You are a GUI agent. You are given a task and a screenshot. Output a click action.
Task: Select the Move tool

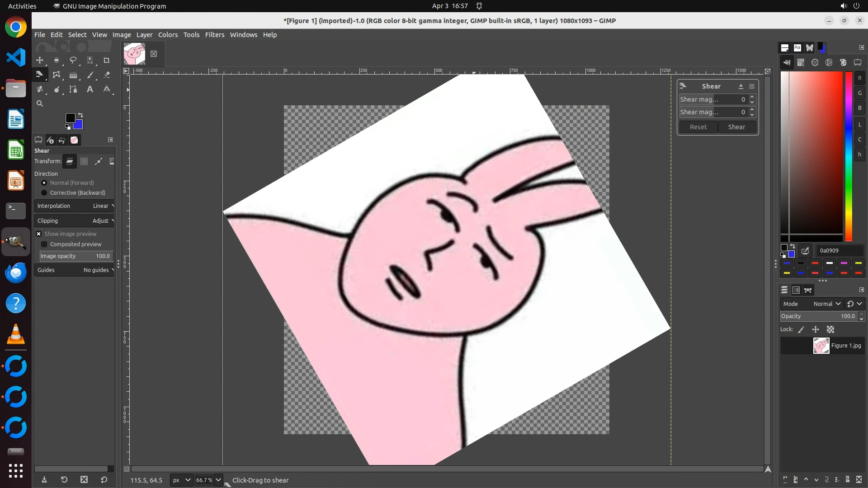point(40,60)
